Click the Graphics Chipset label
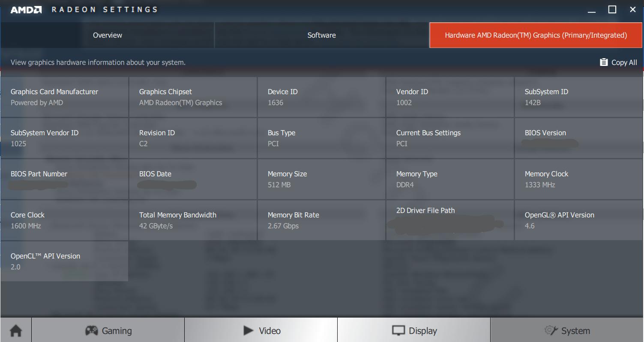Image resolution: width=644 pixels, height=342 pixels. pyautogui.click(x=165, y=92)
